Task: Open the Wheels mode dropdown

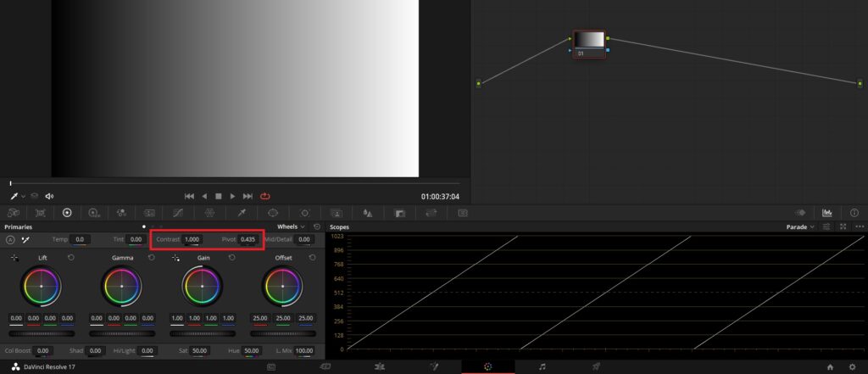Action: 292,226
